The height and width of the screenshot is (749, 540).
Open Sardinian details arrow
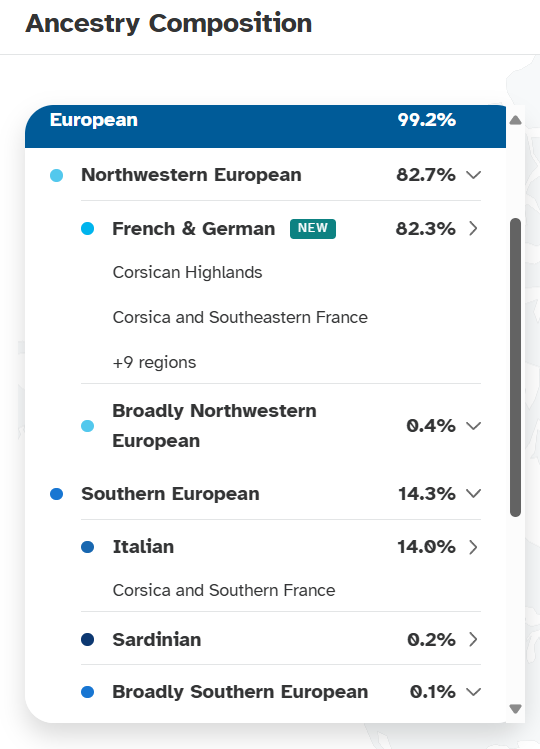point(473,639)
